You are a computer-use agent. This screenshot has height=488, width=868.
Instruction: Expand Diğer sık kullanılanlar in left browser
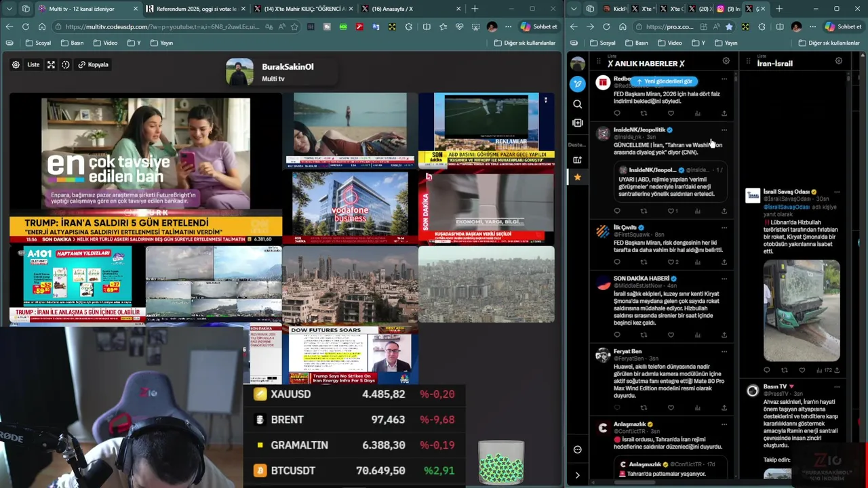[524, 43]
